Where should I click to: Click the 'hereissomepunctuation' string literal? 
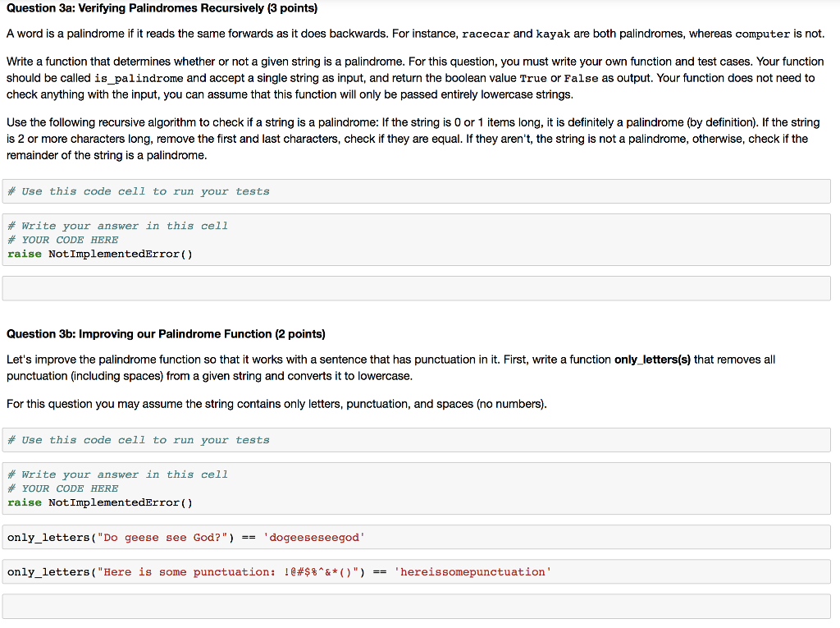pos(472,571)
